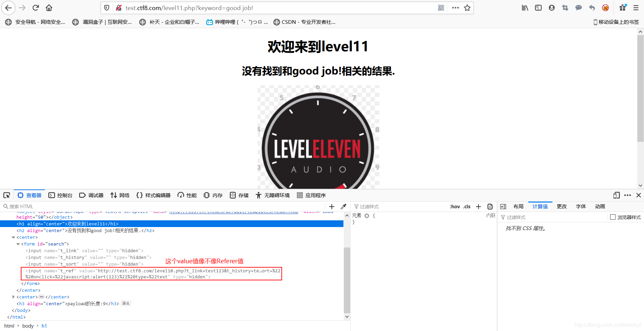Open 移动设备上的书签 folder
This screenshot has width=644, height=331.
(616, 22)
